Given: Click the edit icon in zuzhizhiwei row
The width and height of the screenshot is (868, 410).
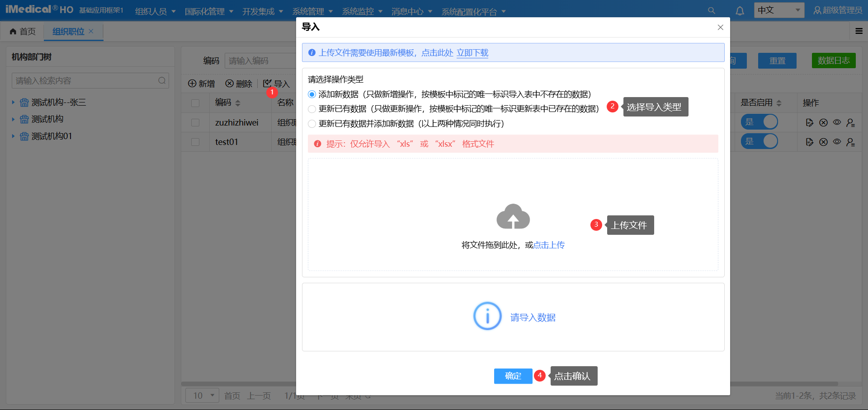Looking at the screenshot, I should 809,122.
